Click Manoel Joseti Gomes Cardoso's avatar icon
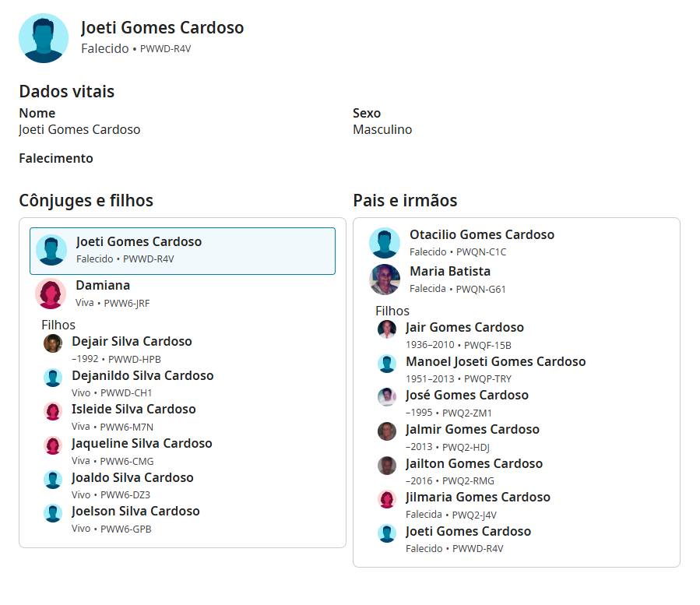This screenshot has height=605, width=700. pyautogui.click(x=387, y=364)
